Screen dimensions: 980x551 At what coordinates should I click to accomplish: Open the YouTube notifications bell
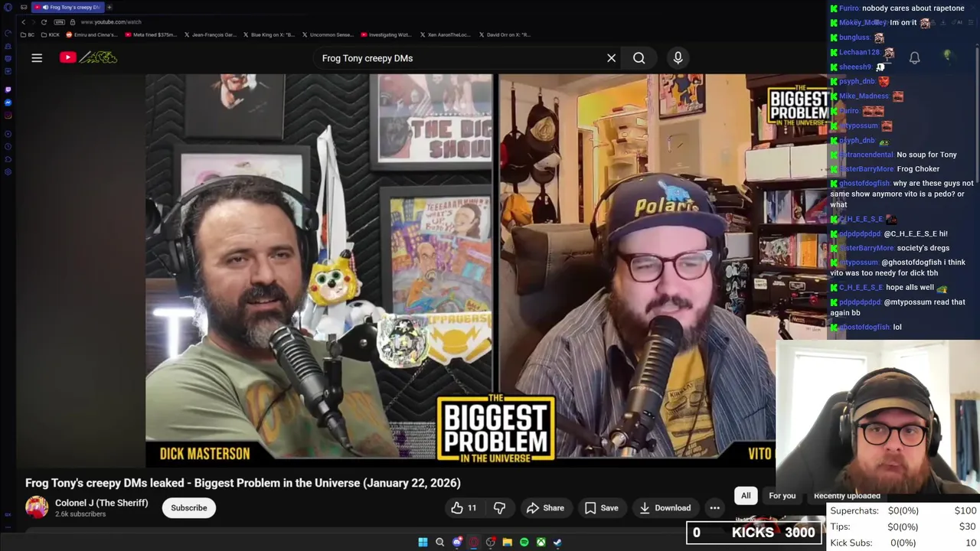[914, 57]
